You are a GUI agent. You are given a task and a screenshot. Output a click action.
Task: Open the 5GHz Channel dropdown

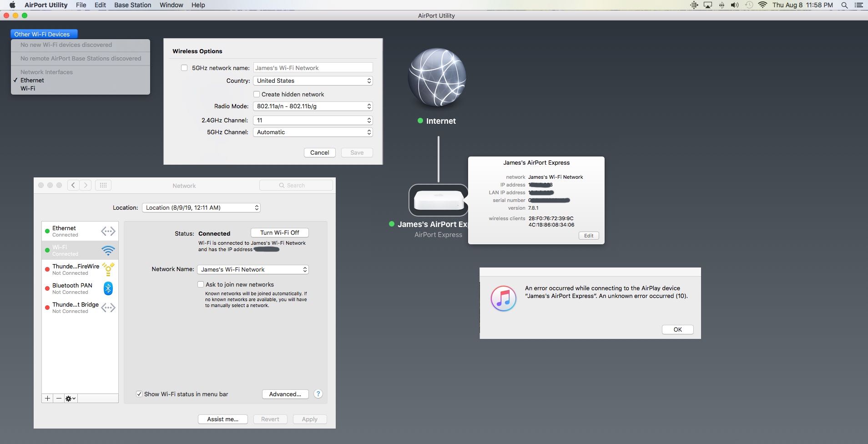(313, 132)
